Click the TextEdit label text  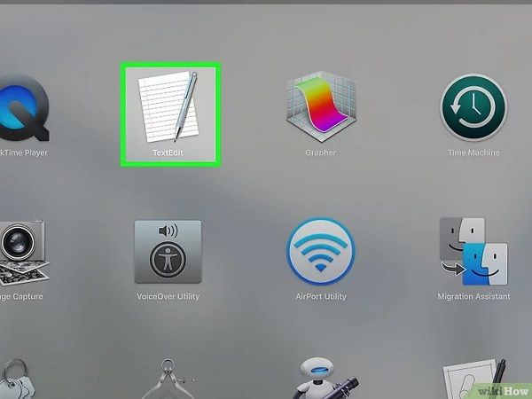coord(169,153)
